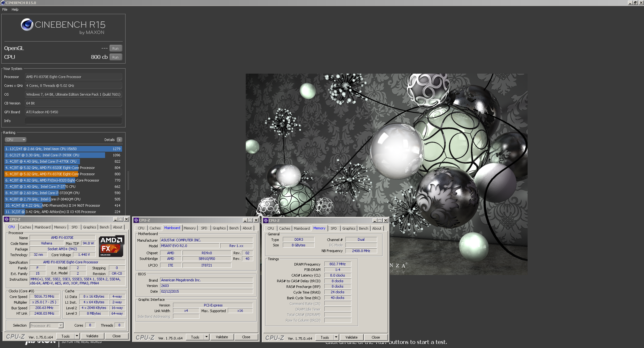Select ranking row AMD FX(tm)-8320 Eight-Core
Screen dimensions: 644x348
tap(63, 180)
